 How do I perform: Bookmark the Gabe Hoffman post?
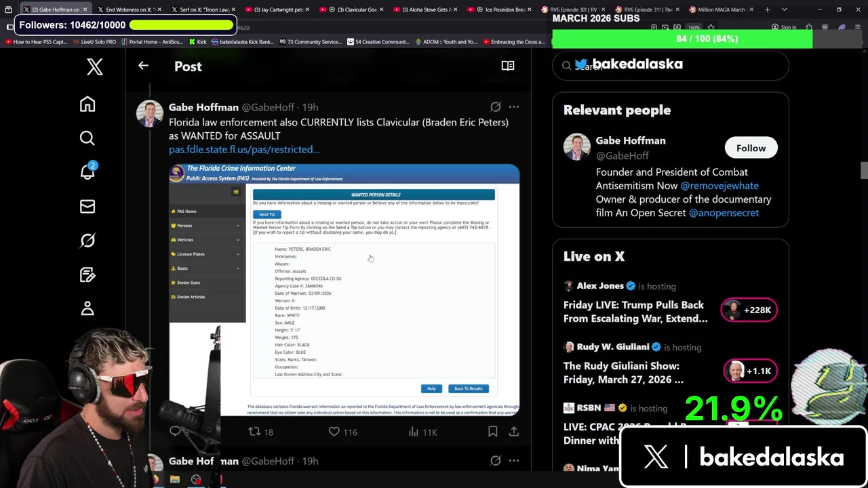click(x=493, y=432)
